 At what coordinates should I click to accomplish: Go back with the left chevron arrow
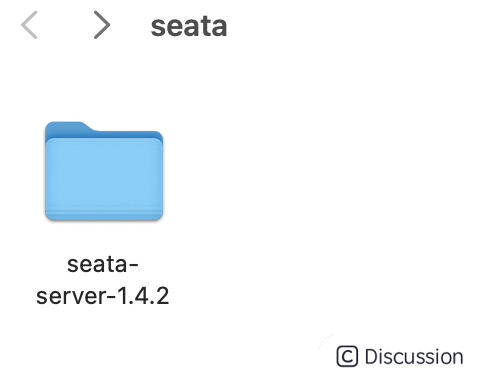29,25
